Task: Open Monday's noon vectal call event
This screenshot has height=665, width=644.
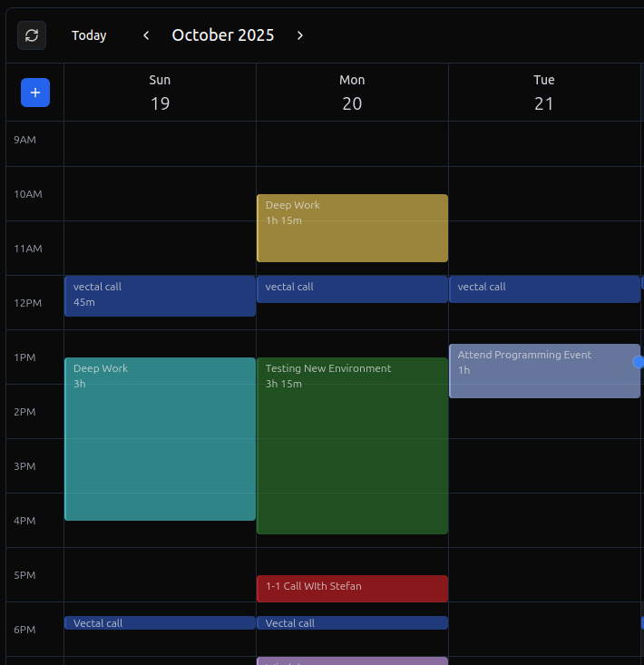Action: click(352, 288)
